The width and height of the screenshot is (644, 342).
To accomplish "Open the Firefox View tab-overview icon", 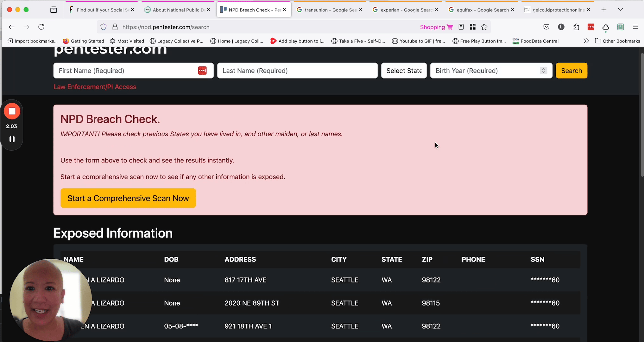I will 54,10.
